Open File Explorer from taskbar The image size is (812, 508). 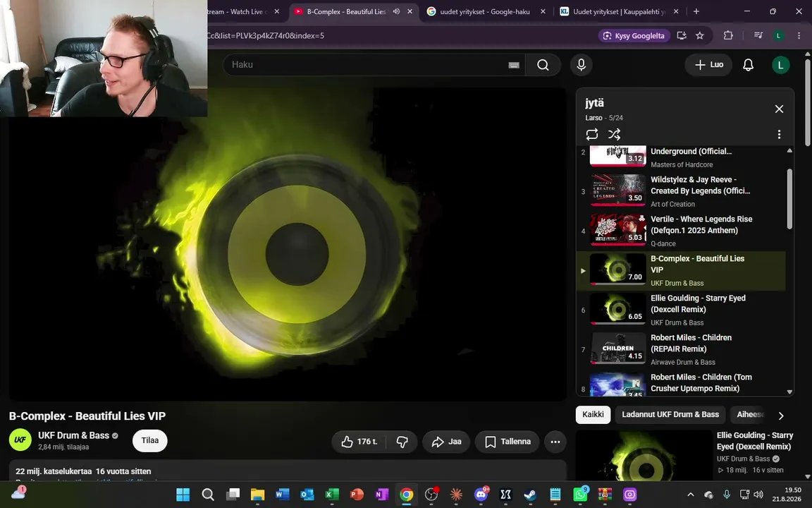coord(257,495)
